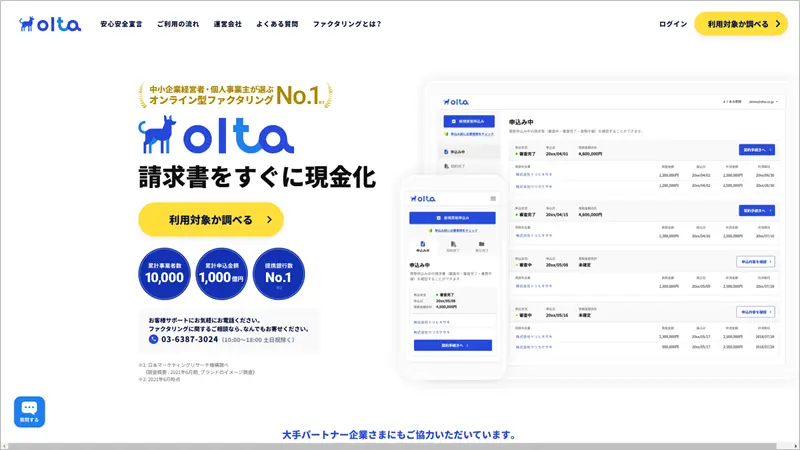Click the No.1 laurel award banner
Viewport: 800px width, 450px height.
tap(235, 95)
